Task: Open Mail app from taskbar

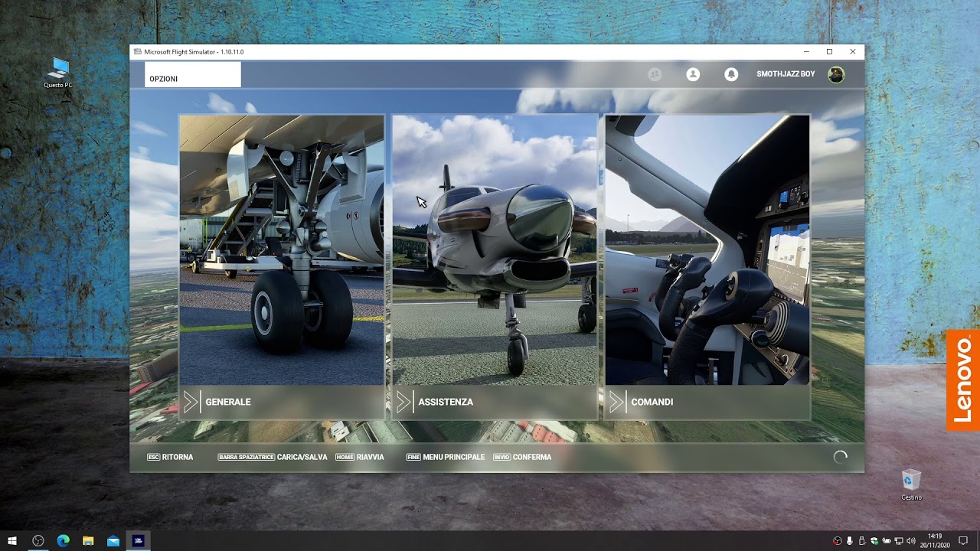Action: point(113,541)
